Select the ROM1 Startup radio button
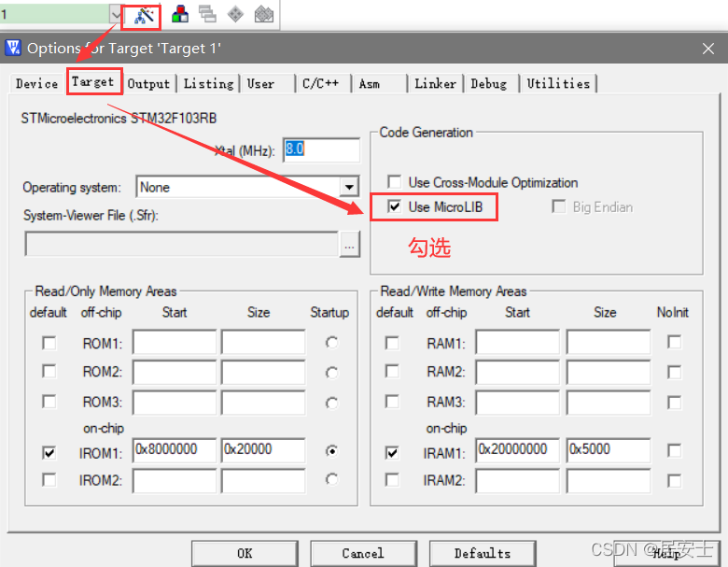This screenshot has width=728, height=567. (331, 343)
